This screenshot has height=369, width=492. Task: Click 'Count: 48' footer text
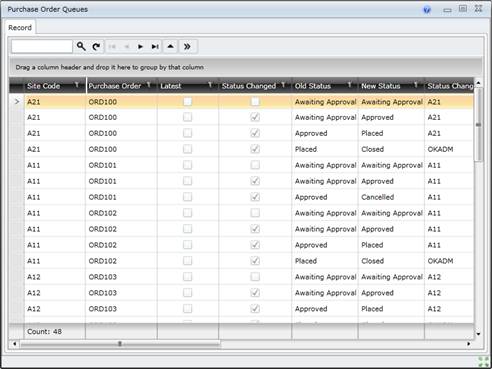[44, 332]
